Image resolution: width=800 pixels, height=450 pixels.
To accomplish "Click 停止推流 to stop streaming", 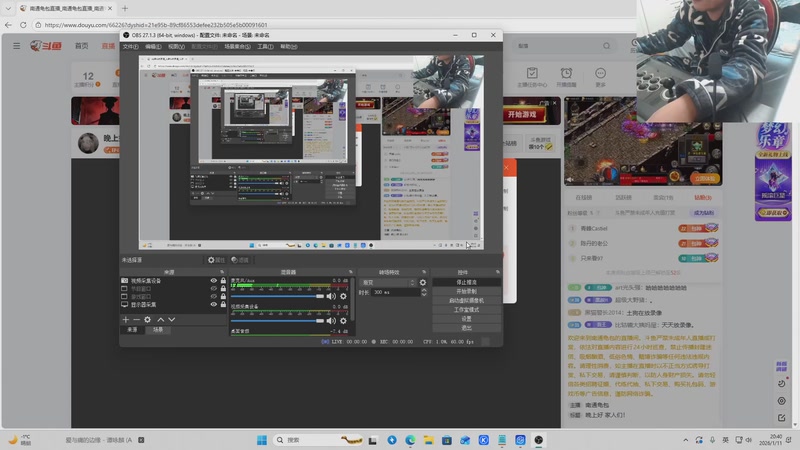I will 466,282.
